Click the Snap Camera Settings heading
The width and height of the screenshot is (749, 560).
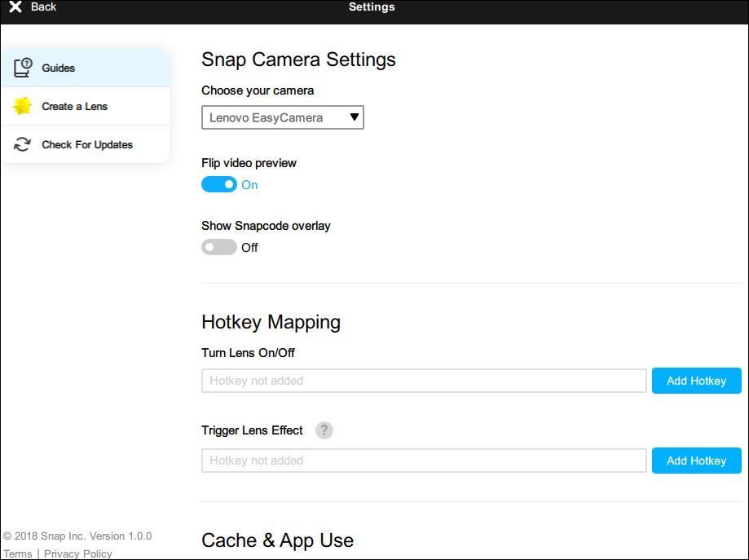pos(298,60)
